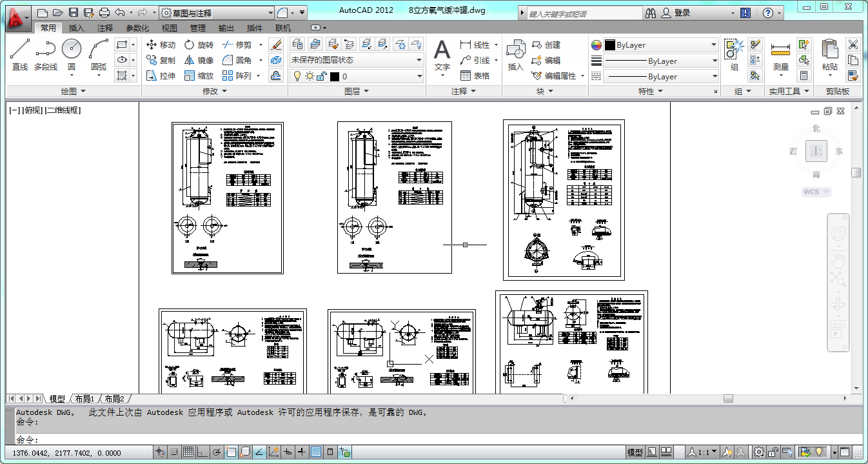Open the annotation scale 1:1 dropdown
The height and width of the screenshot is (464, 868).
pyautogui.click(x=702, y=452)
